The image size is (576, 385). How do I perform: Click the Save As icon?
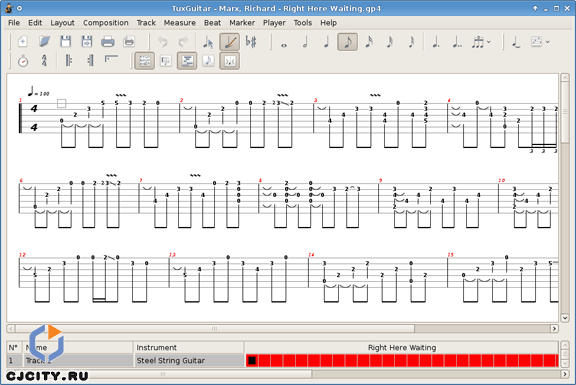[87, 42]
